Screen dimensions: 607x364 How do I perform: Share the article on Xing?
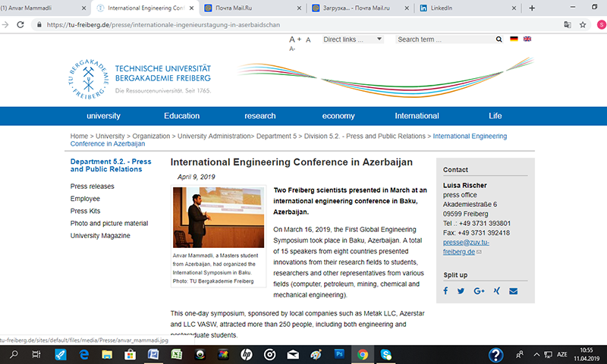pyautogui.click(x=496, y=291)
